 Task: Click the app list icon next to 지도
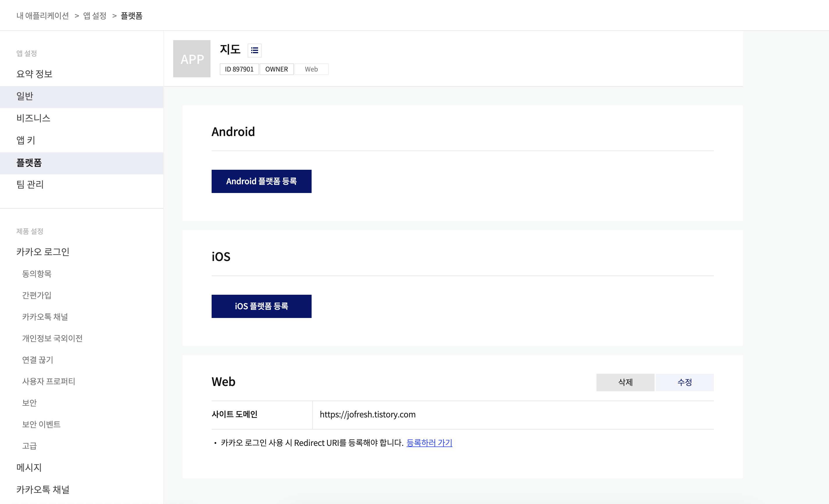254,51
